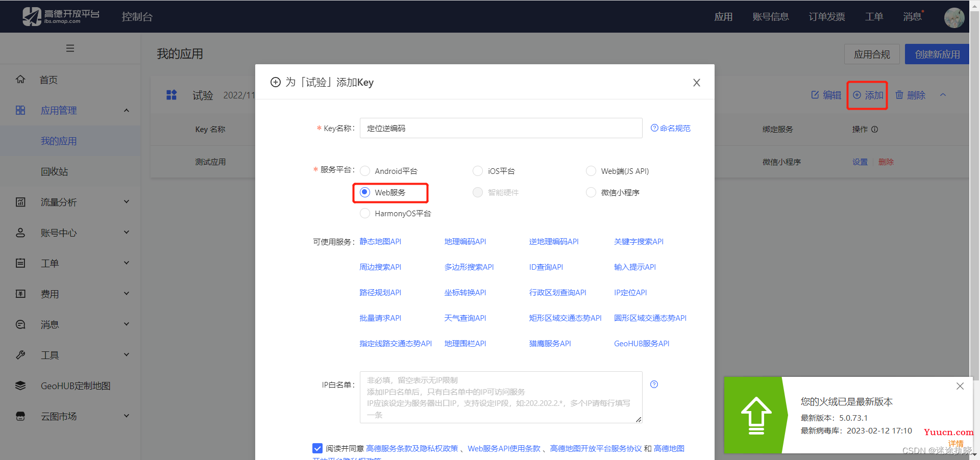This screenshot has width=980, height=460.
Task: Select the Web端(JS API) radio button
Action: [591, 171]
